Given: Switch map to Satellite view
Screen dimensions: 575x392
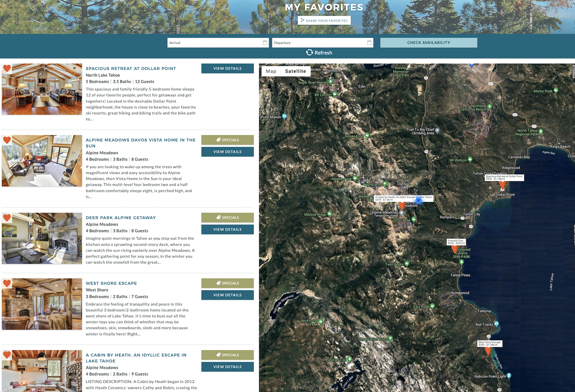Looking at the screenshot, I should point(295,71).
